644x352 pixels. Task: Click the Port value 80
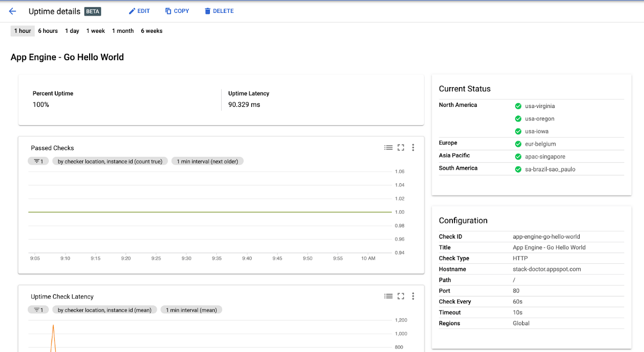516,291
